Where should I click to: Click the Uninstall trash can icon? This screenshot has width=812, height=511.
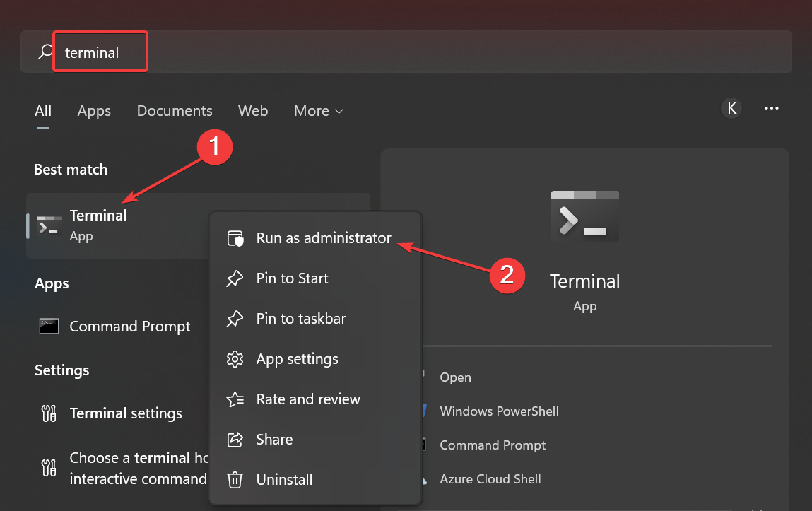click(235, 480)
